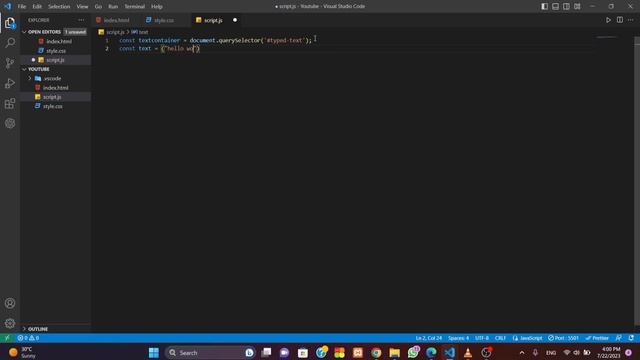The image size is (640, 360).
Task: Click the feedback icon in status bar
Action: [x=619, y=338]
